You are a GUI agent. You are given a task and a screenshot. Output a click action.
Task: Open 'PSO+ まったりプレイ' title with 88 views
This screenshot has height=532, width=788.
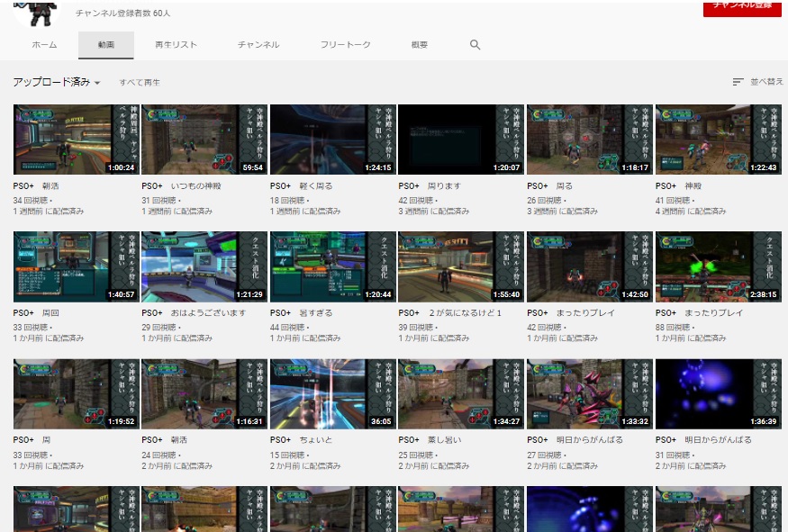699,313
